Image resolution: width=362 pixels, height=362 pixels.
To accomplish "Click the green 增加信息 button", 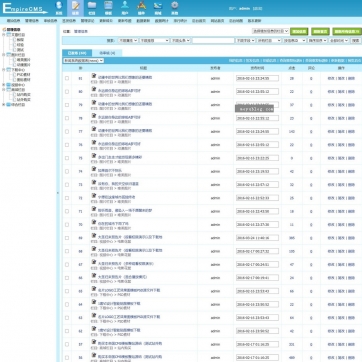I will click(x=299, y=31).
